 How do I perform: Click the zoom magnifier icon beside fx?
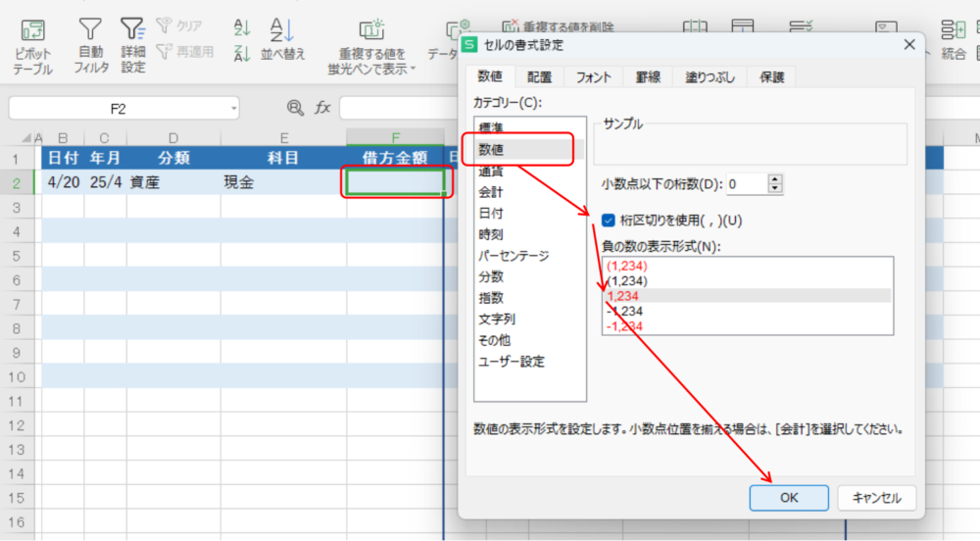point(295,108)
